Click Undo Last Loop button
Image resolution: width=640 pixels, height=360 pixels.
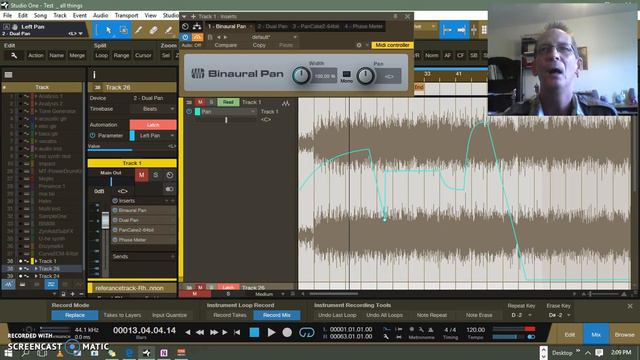337,315
